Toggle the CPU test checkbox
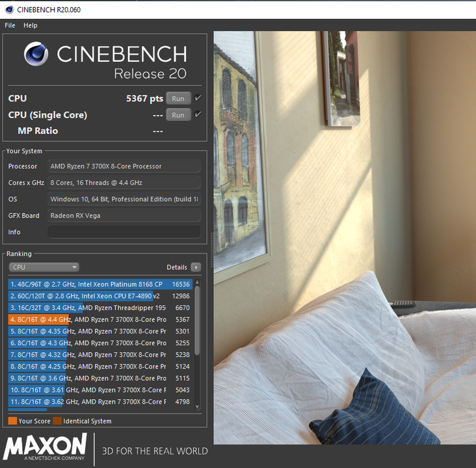This screenshot has width=476, height=468. point(198,97)
